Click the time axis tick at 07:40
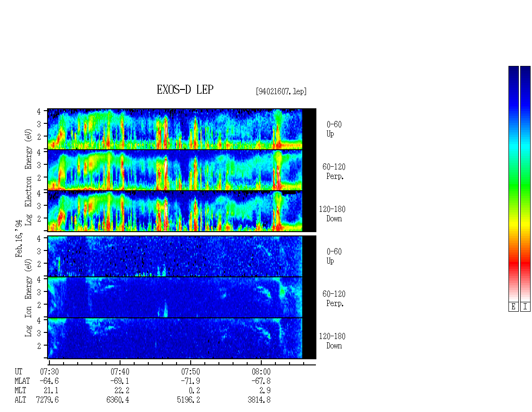The image size is (532, 412). click(x=120, y=363)
